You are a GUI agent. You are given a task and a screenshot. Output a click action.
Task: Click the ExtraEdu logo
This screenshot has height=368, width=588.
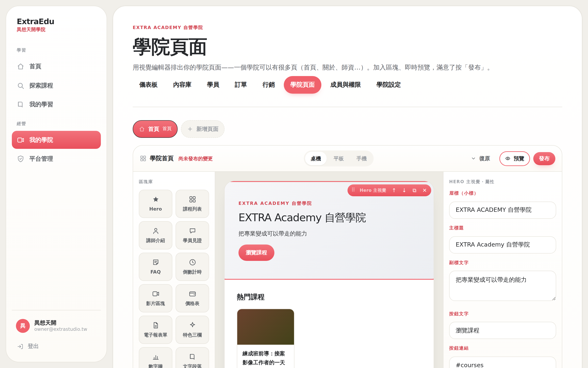click(x=36, y=21)
